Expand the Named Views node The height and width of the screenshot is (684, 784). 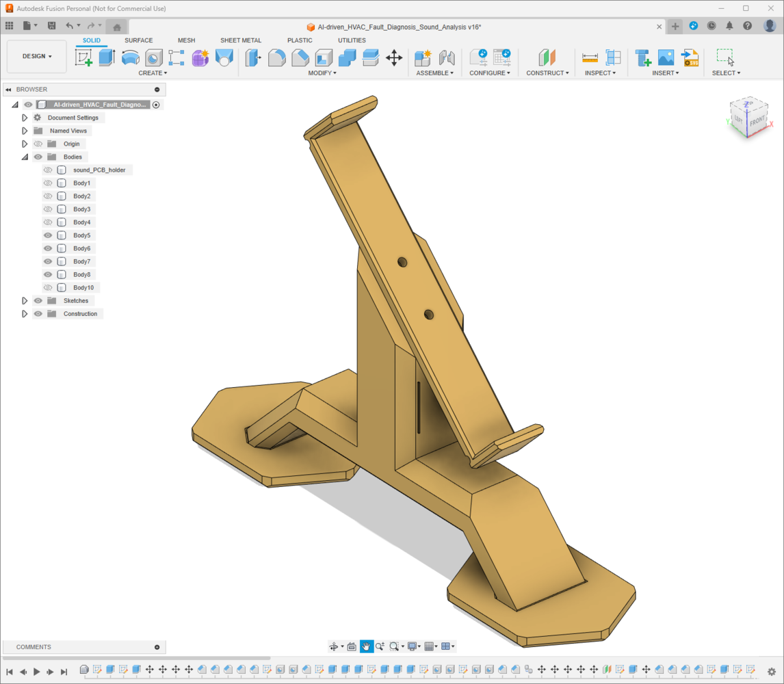tap(24, 131)
